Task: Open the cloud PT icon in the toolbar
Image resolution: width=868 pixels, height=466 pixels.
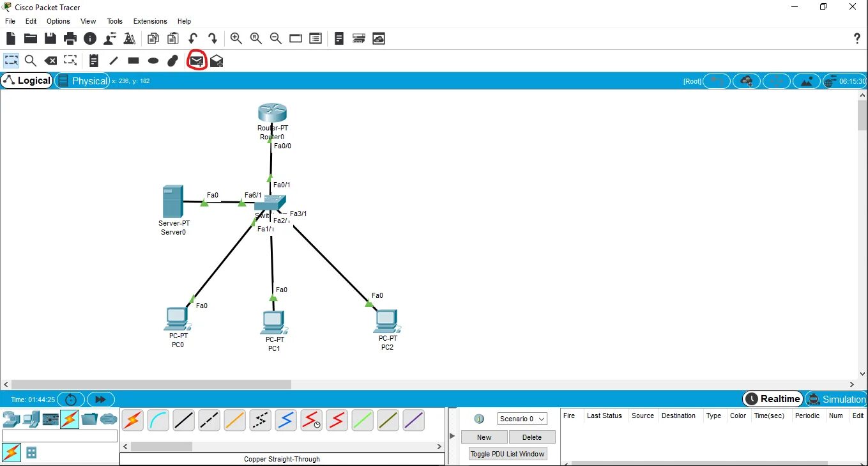Action: (379, 38)
